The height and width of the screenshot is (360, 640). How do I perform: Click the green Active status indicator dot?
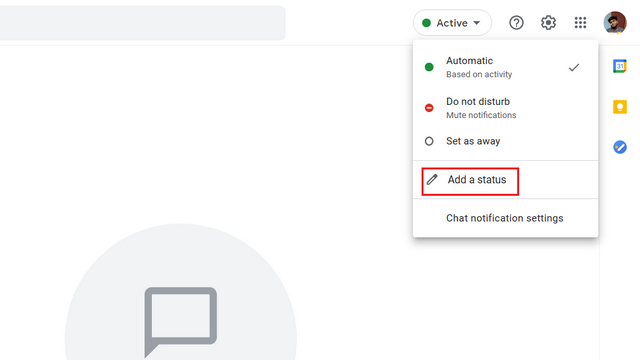point(427,23)
